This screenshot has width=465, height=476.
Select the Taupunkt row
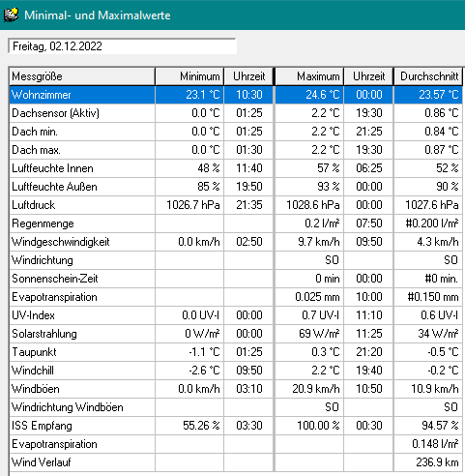click(x=236, y=352)
